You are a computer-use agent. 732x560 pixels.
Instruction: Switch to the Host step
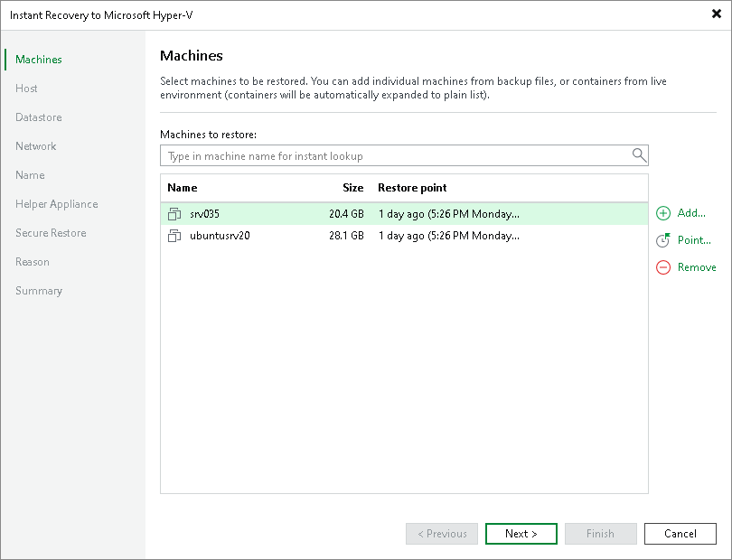point(26,88)
